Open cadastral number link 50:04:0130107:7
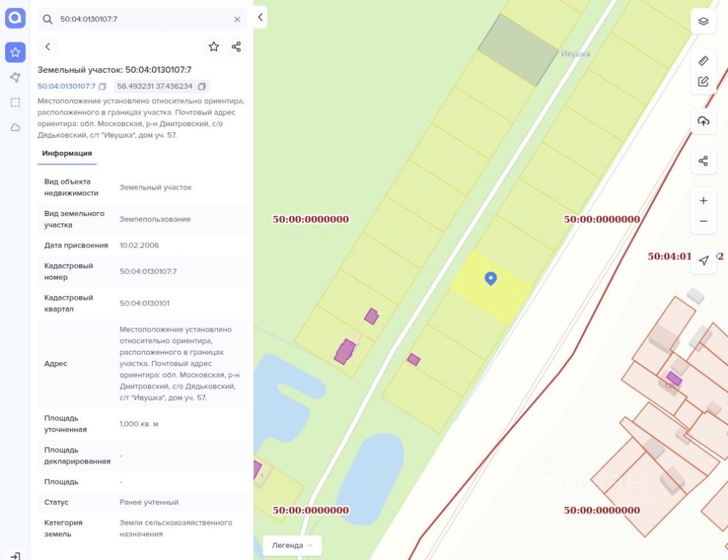Screen dimensions: 728x560 point(67,86)
